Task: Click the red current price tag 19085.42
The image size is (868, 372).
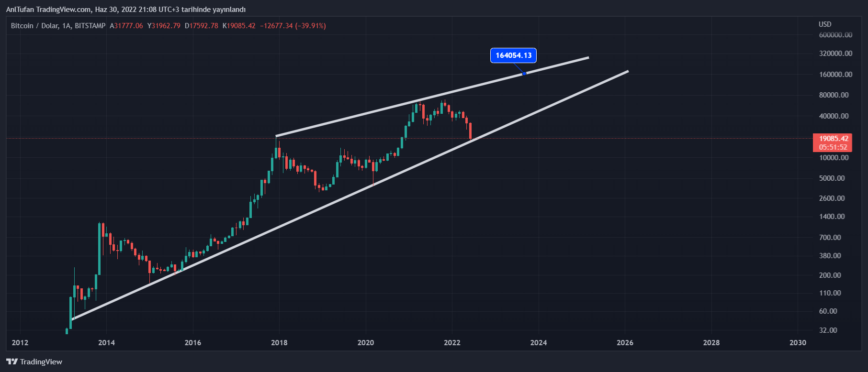Action: tap(833, 139)
